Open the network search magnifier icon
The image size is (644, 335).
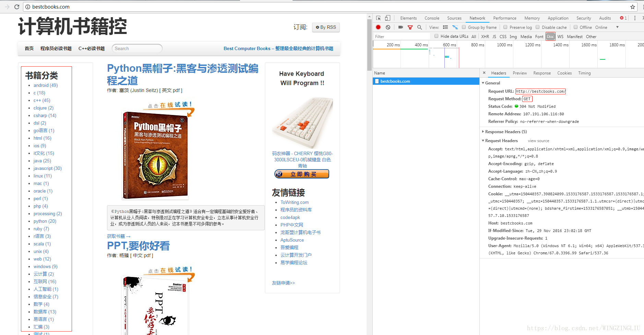coord(419,27)
